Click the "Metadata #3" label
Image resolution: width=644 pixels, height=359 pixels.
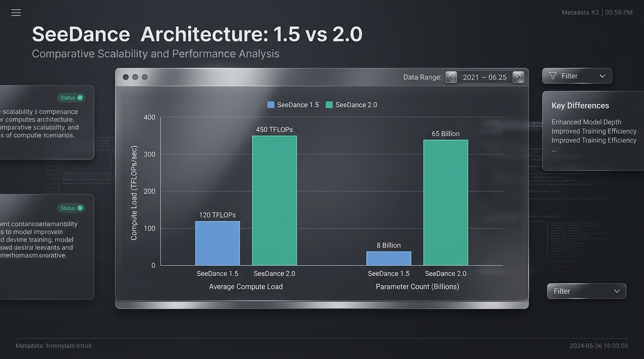coord(580,13)
